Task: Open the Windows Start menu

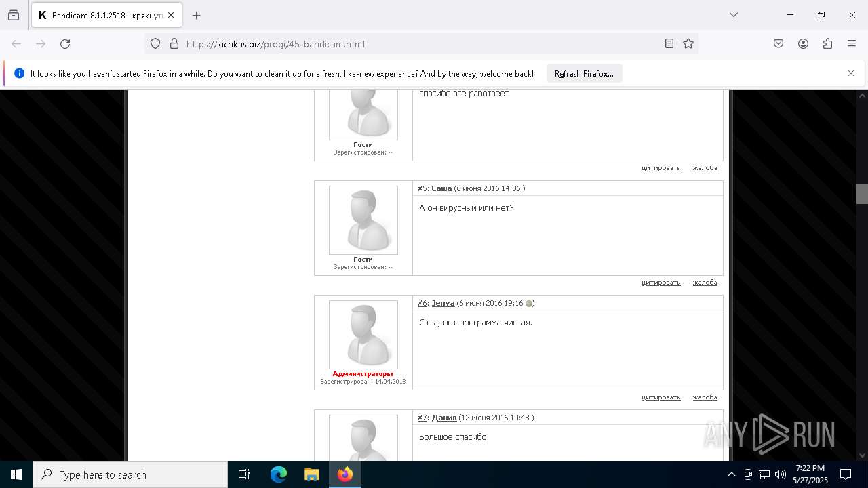Action: [x=16, y=474]
